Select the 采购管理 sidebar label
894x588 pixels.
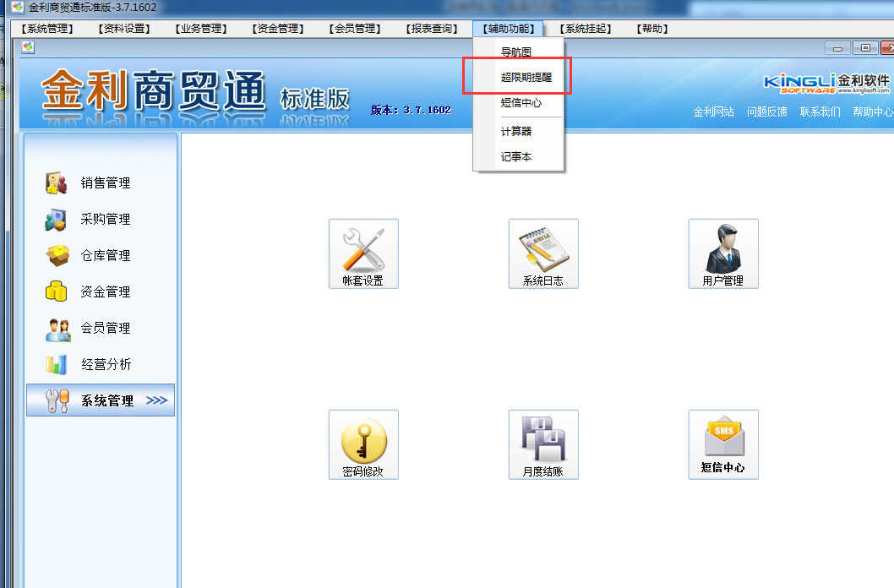[x=106, y=220]
